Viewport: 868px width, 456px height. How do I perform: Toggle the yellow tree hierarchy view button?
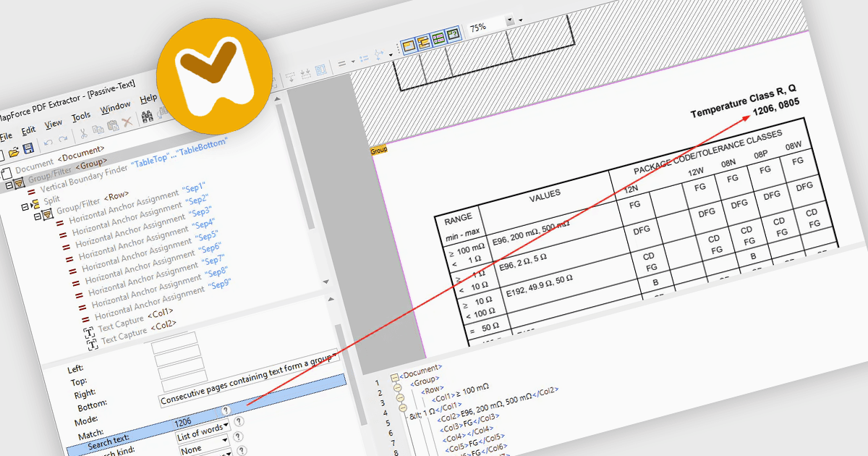(423, 41)
